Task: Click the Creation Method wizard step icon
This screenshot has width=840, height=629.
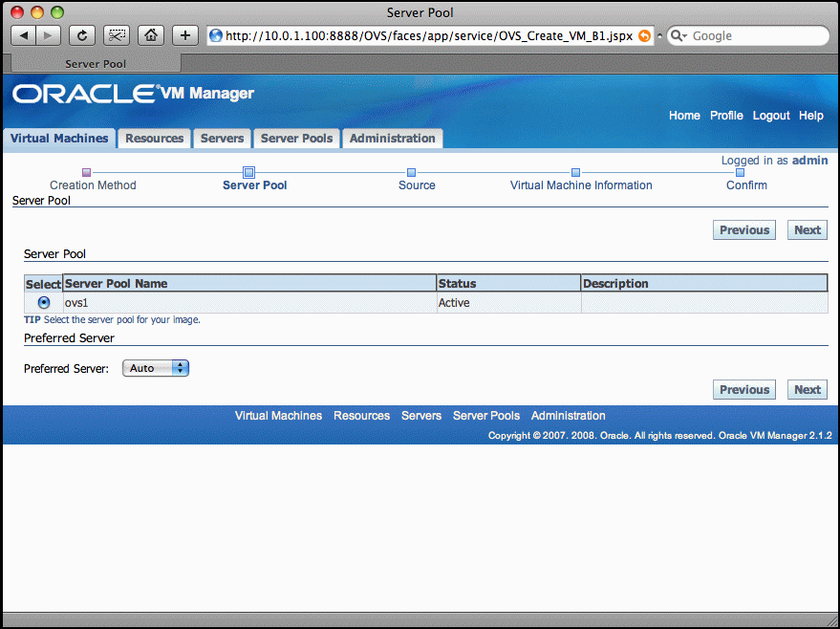Action: [x=86, y=172]
